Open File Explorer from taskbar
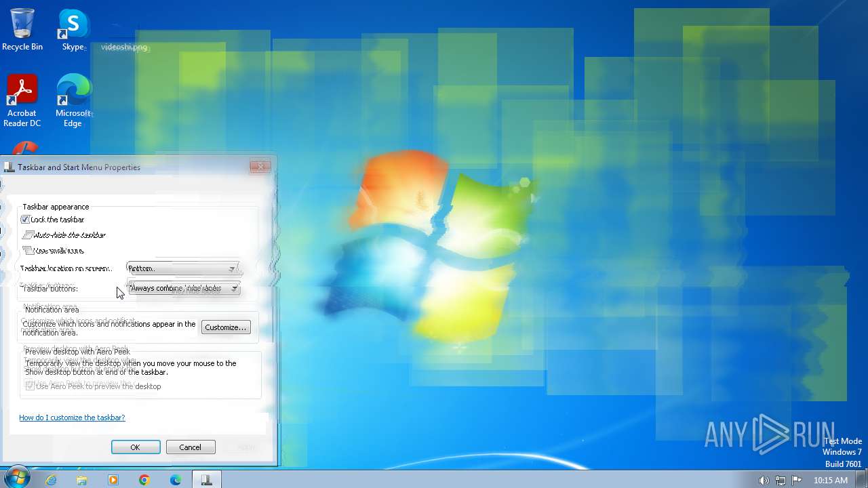 [x=82, y=480]
